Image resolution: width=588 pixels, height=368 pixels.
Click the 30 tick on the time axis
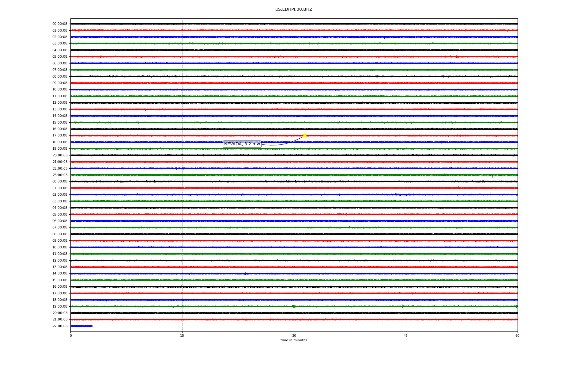(x=294, y=335)
